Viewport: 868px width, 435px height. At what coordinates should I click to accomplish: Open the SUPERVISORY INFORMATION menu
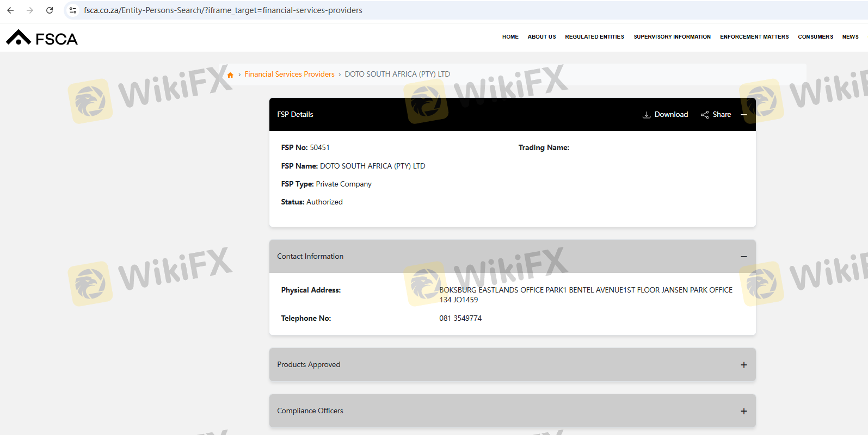click(672, 37)
